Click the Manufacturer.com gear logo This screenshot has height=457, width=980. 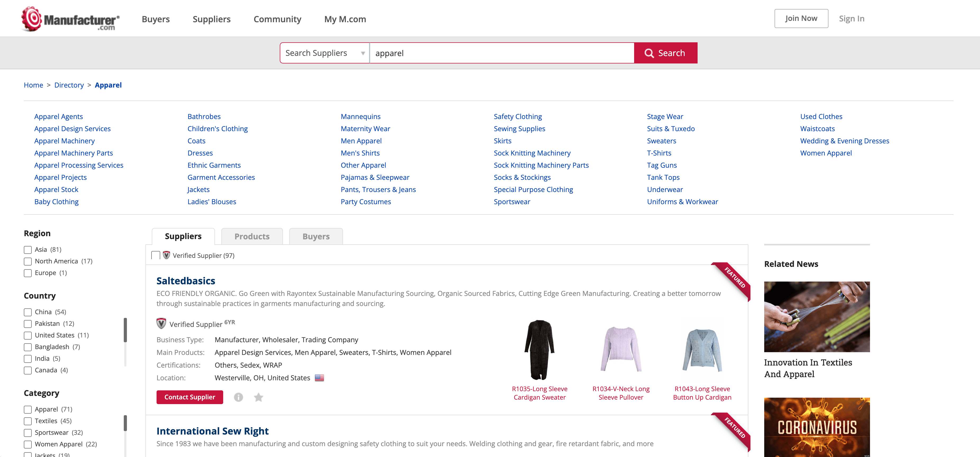click(31, 19)
